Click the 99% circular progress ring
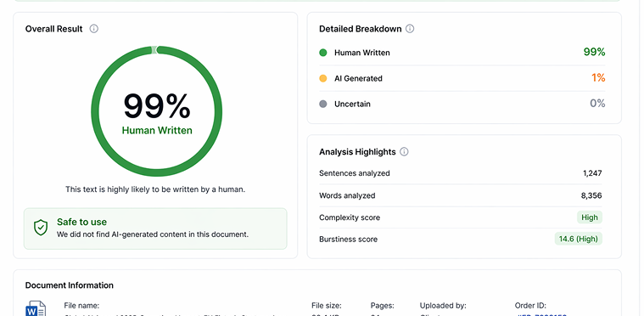 pos(156,111)
